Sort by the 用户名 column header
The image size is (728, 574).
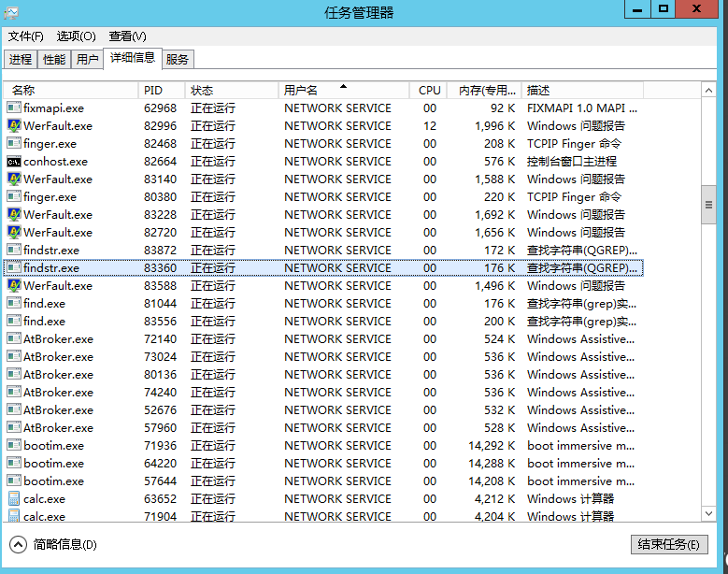pyautogui.click(x=344, y=90)
